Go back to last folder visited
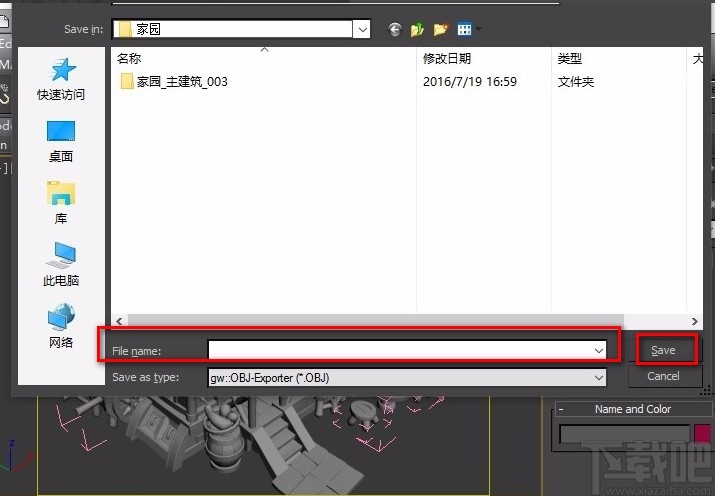 point(395,30)
